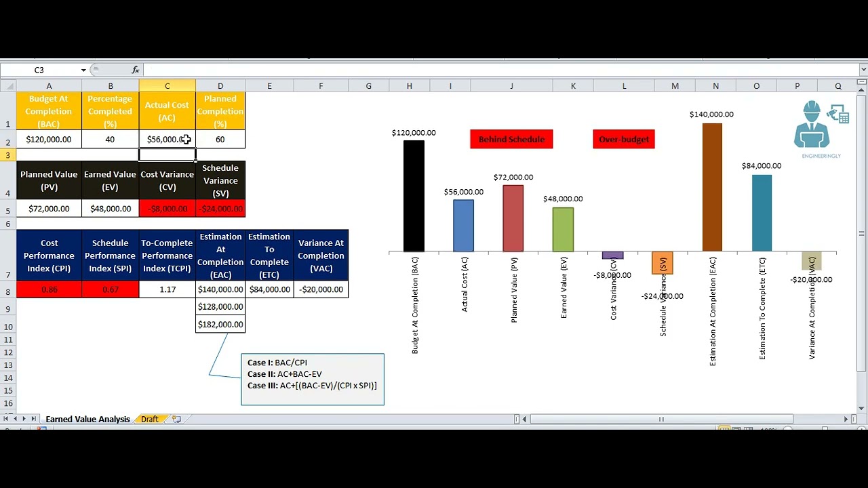This screenshot has height=488, width=868.
Task: Click the Engineeringly logo image
Action: point(821,129)
